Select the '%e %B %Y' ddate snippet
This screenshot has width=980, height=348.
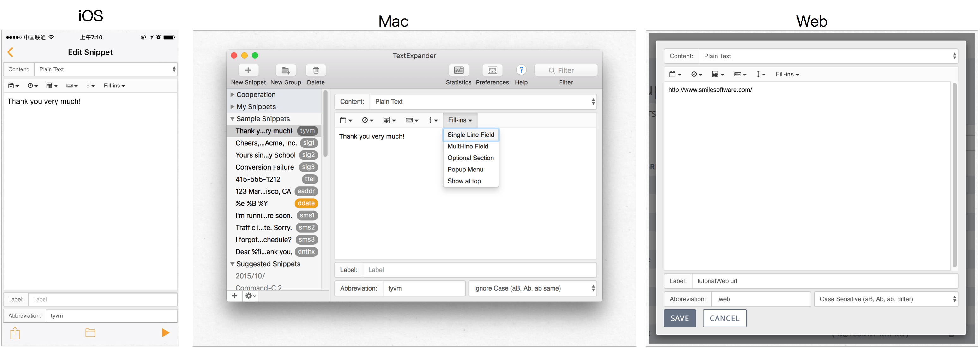(275, 203)
